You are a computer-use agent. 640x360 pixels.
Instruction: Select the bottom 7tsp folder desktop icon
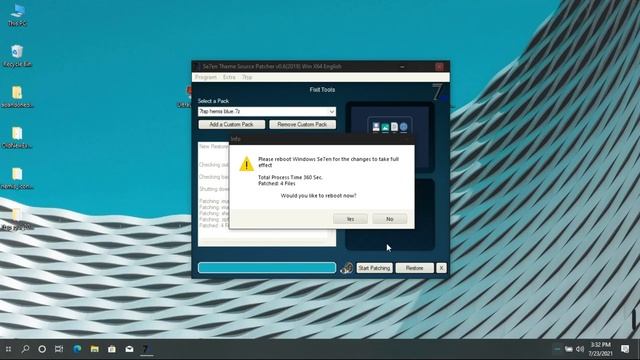(x=17, y=219)
